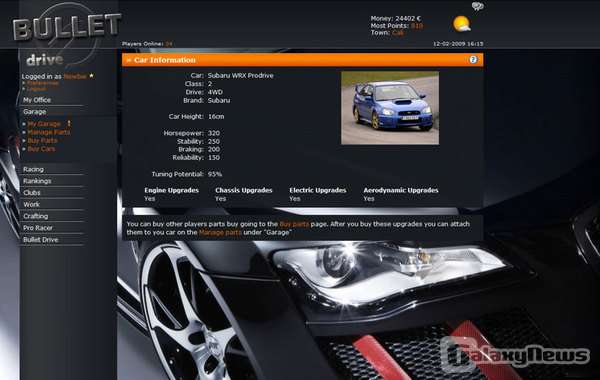Open the Crafting menu
The width and height of the screenshot is (600, 380).
point(36,216)
